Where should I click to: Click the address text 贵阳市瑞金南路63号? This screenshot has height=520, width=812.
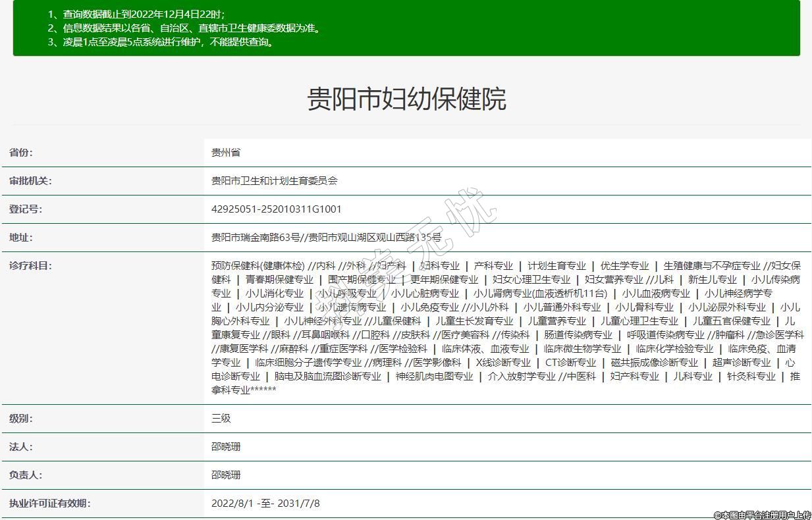click(256, 238)
